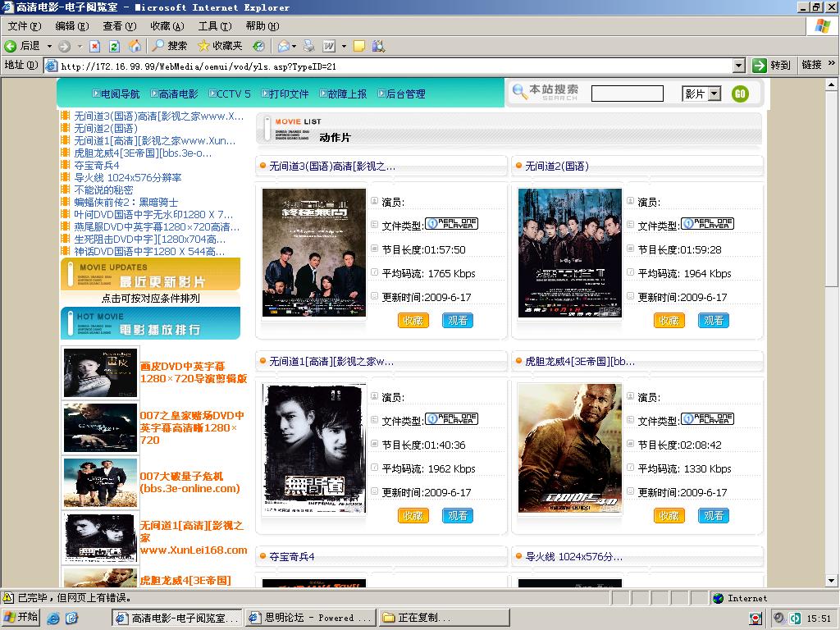
Task: Click the Internet zone globe in the status bar
Action: [718, 598]
